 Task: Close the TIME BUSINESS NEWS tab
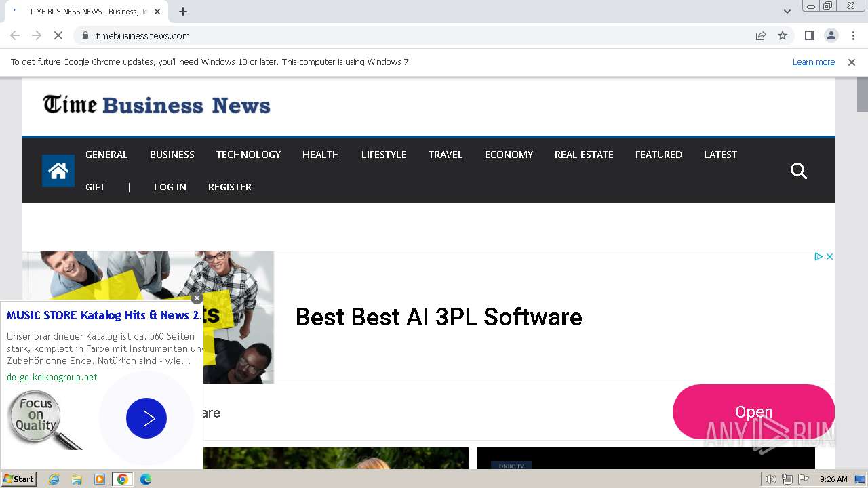[157, 12]
